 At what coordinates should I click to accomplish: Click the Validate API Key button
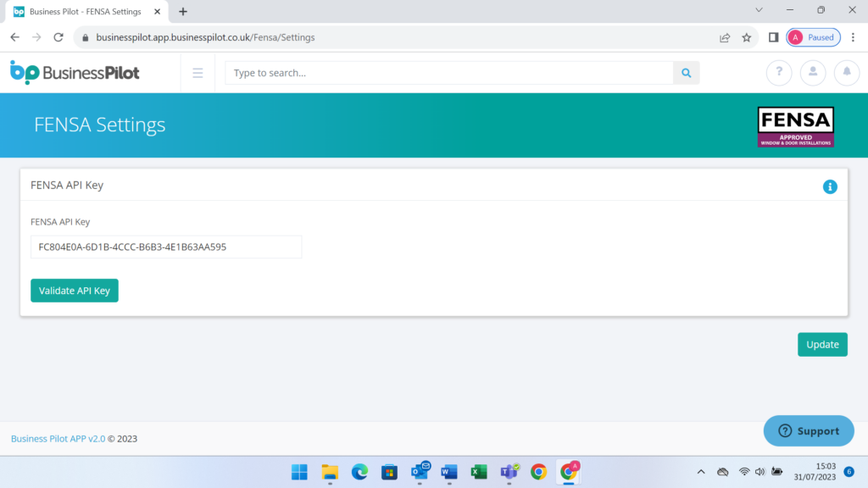coord(75,291)
